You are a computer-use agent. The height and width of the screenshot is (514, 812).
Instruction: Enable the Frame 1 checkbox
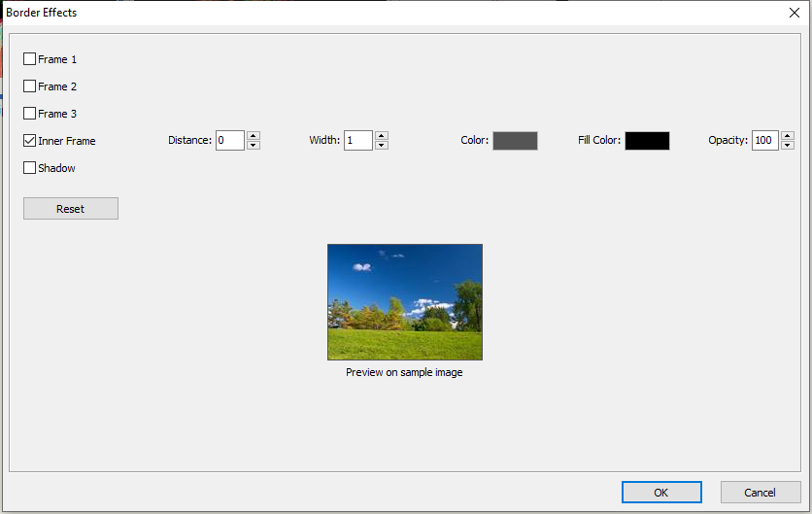[x=30, y=59]
